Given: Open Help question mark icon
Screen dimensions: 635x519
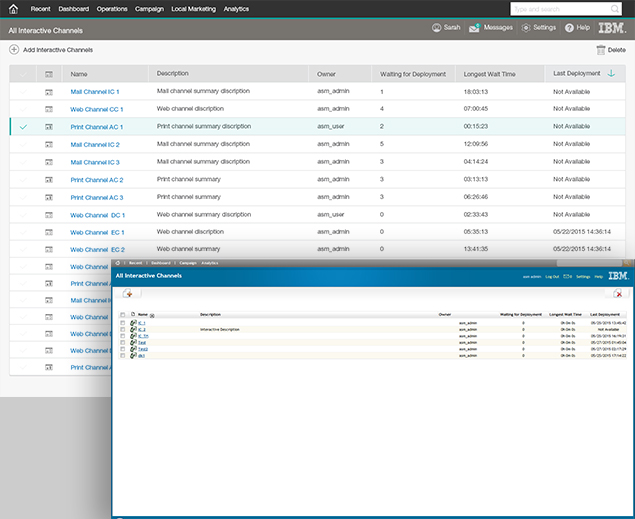Looking at the screenshot, I should point(569,28).
